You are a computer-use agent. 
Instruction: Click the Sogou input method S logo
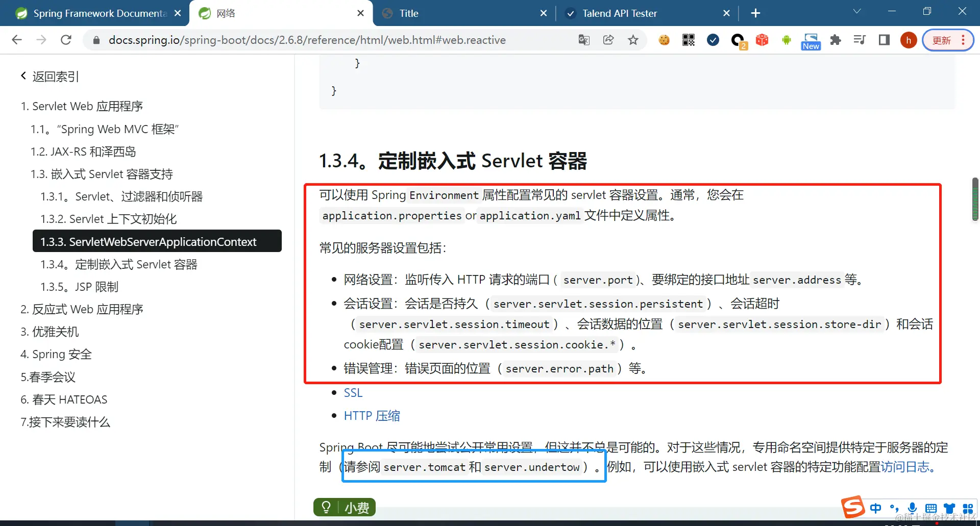coord(853,507)
